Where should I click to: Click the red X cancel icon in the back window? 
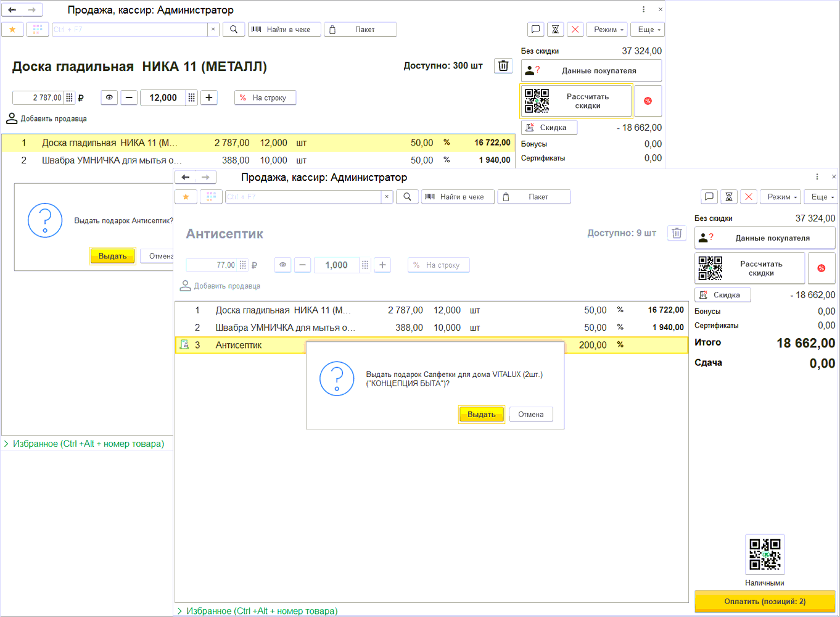[x=575, y=30]
